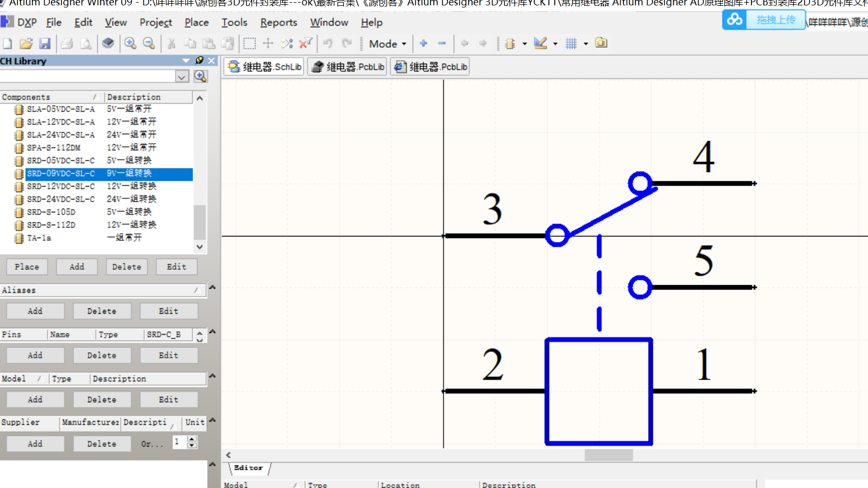The width and height of the screenshot is (868, 488).
Task: Switch to the second 继电器.PcbLib tab
Action: 430,66
